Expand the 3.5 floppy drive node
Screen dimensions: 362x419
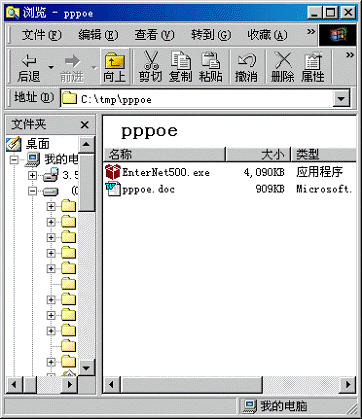33,175
